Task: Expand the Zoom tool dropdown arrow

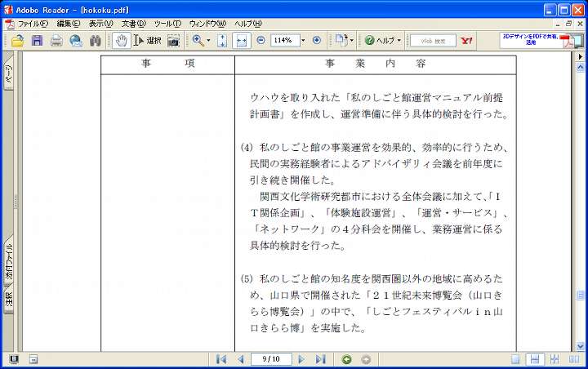Action: point(208,40)
